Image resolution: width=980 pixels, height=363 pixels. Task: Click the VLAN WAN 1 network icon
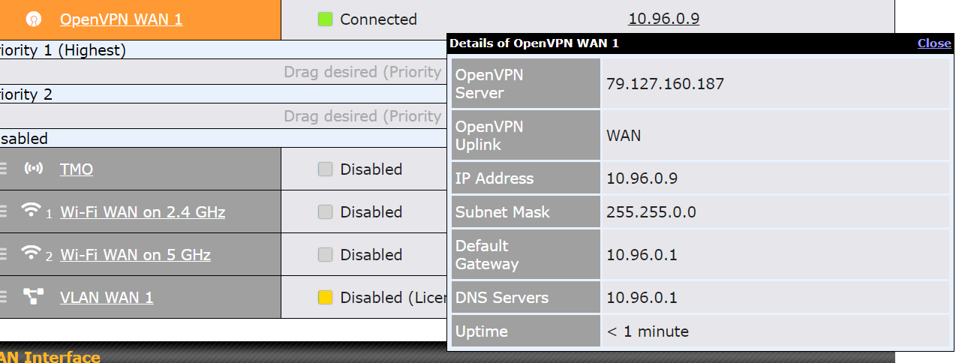tap(33, 297)
